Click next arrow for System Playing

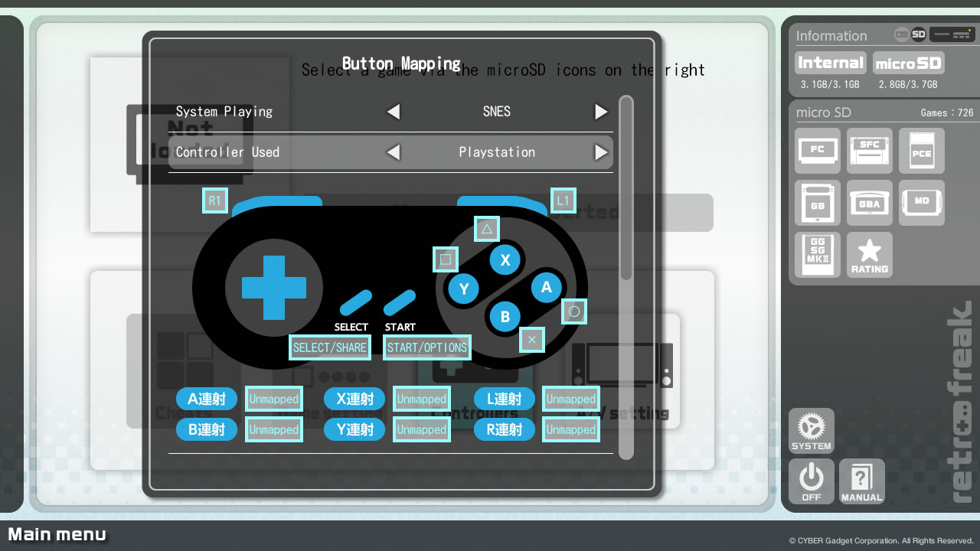pos(602,111)
